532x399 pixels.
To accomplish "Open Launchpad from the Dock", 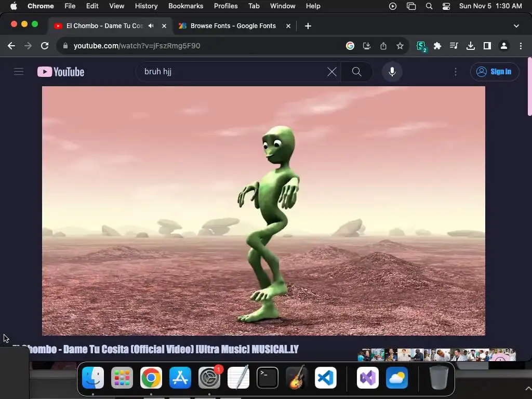I will (122, 378).
